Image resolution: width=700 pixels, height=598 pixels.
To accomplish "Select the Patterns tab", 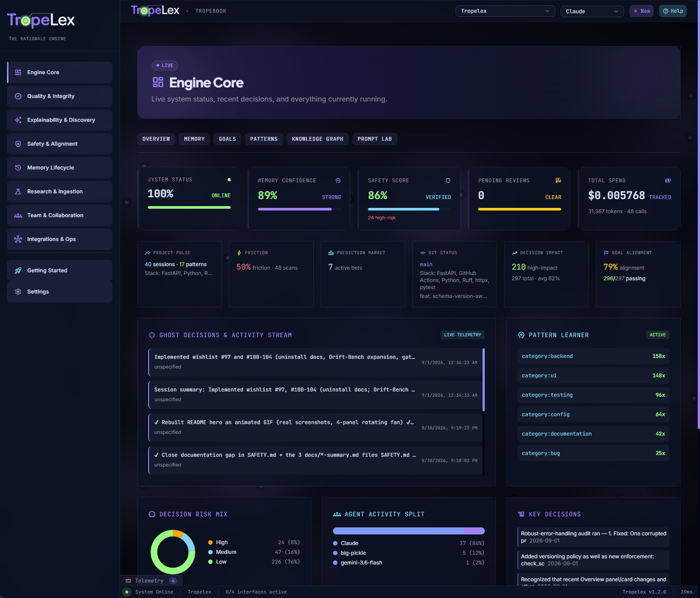I will coord(264,139).
